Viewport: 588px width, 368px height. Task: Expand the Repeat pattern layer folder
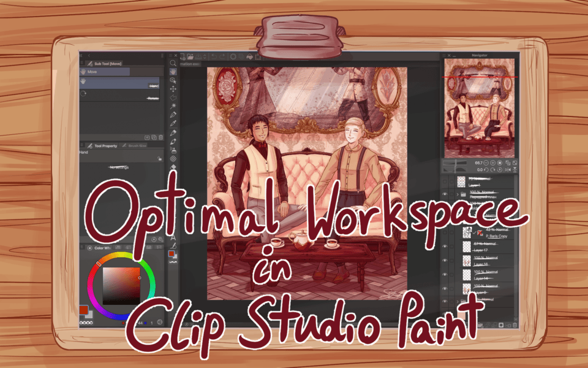458,193
